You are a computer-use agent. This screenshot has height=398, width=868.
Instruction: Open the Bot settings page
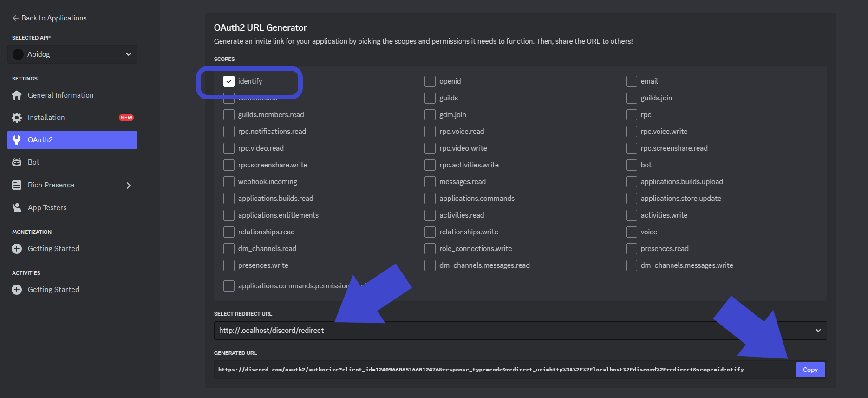coord(72,162)
